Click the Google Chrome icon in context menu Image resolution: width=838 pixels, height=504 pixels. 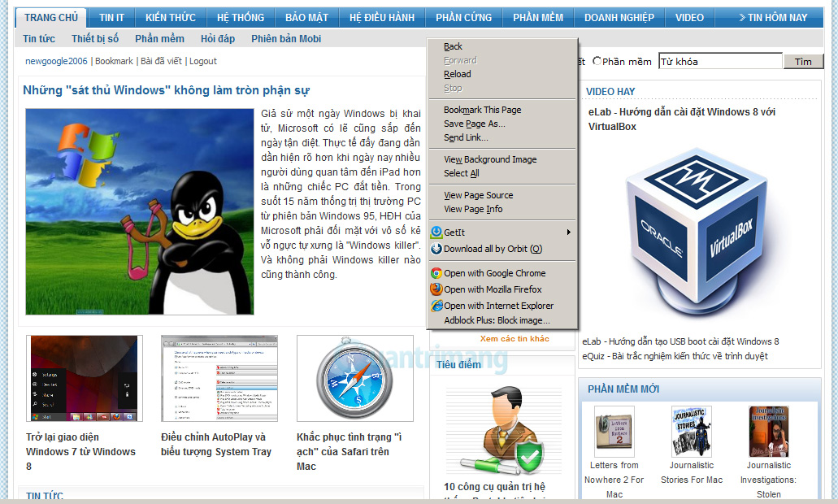click(x=436, y=273)
